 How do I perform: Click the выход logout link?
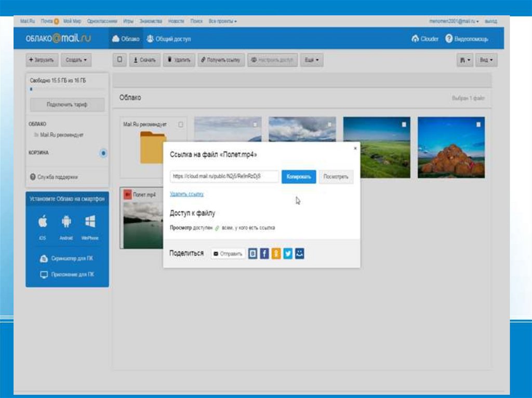pyautogui.click(x=490, y=21)
